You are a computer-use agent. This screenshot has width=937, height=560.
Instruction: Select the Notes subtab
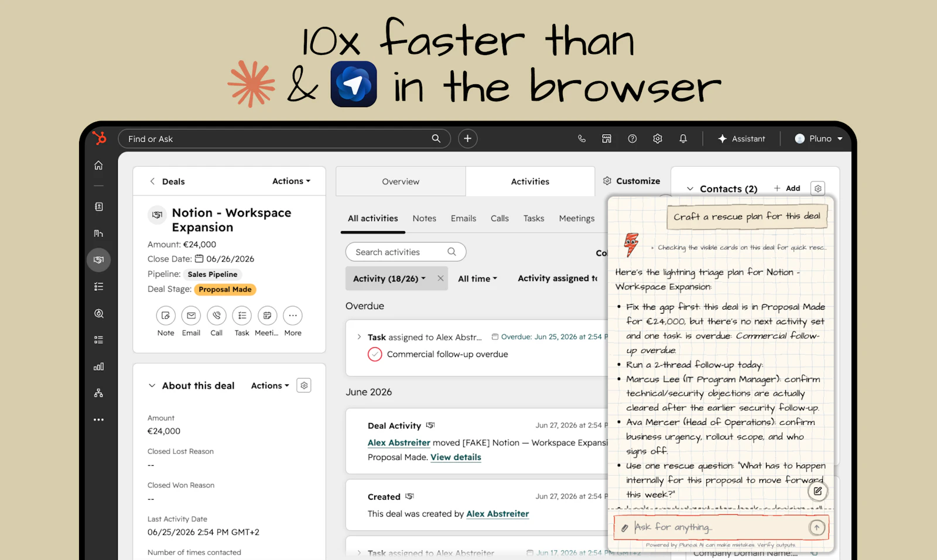(425, 218)
